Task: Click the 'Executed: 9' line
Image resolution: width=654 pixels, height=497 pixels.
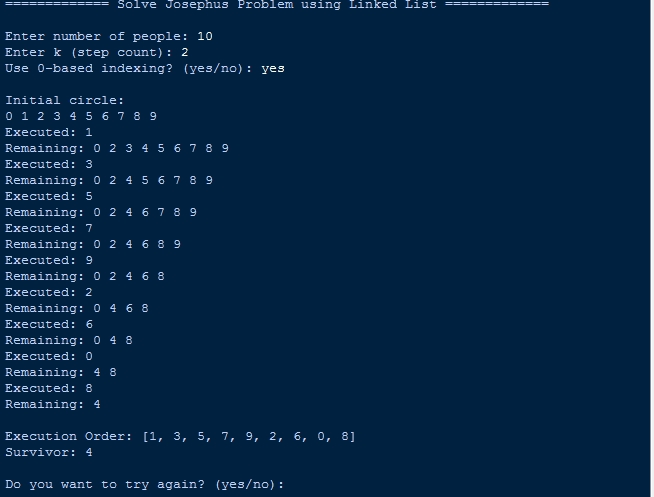Action: pos(49,260)
